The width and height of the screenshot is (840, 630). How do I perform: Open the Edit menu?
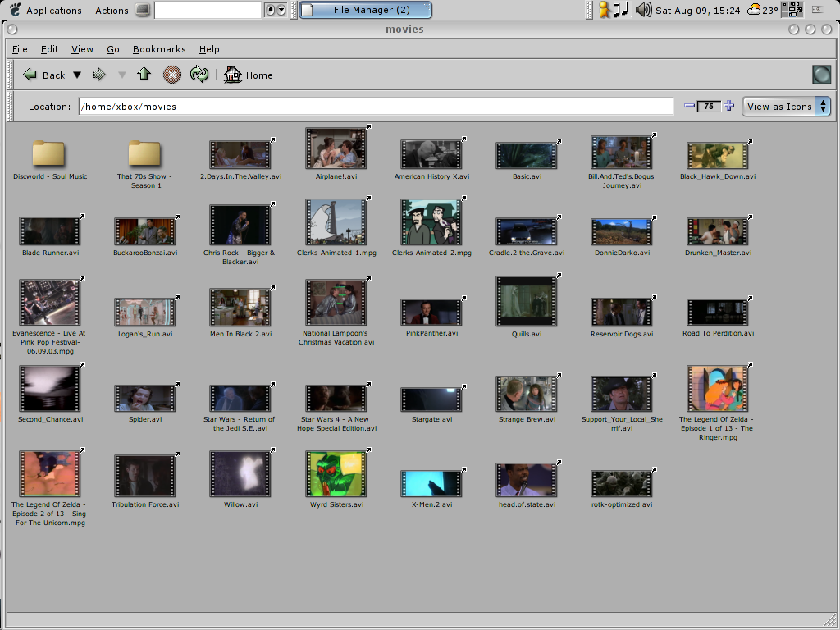49,49
